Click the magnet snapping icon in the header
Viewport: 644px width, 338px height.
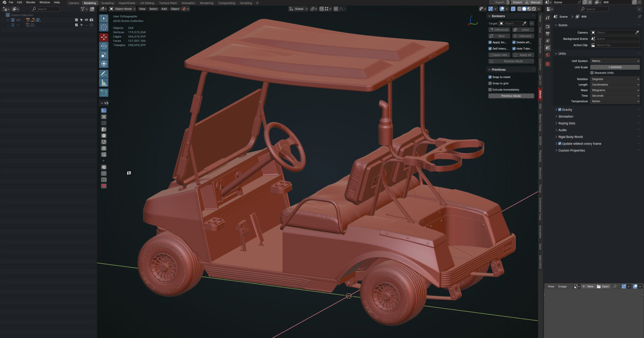point(321,9)
